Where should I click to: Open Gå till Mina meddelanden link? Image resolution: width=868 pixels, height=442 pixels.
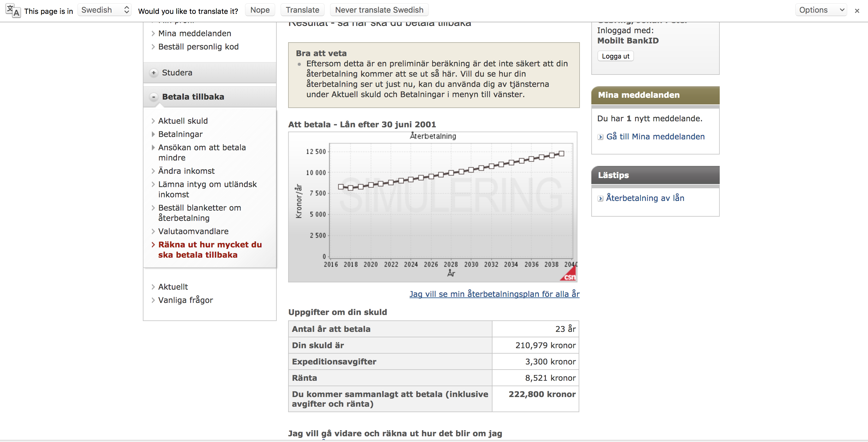point(656,137)
